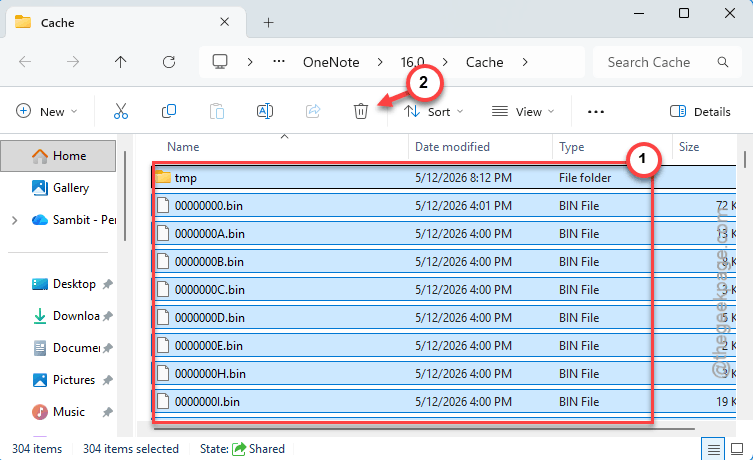
Task: Sort by Date modified column header
Action: (x=452, y=147)
